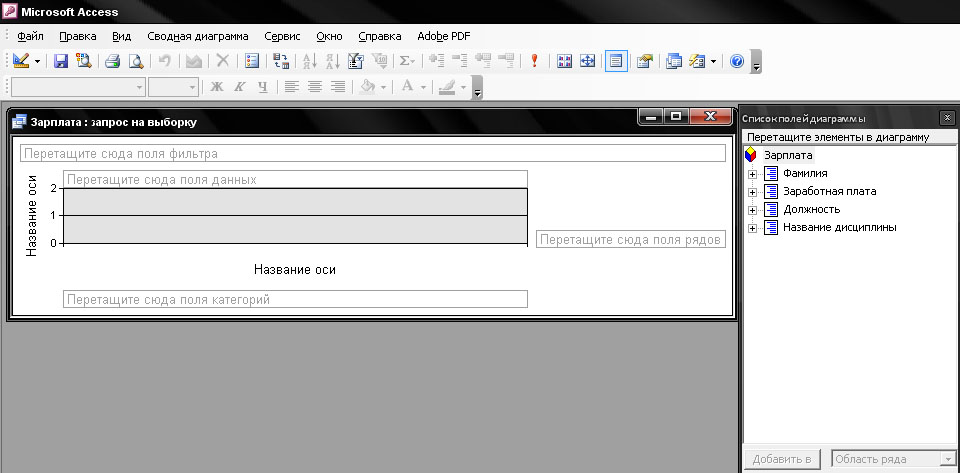
Task: Click the unified axis scale icon
Action: (x=587, y=61)
